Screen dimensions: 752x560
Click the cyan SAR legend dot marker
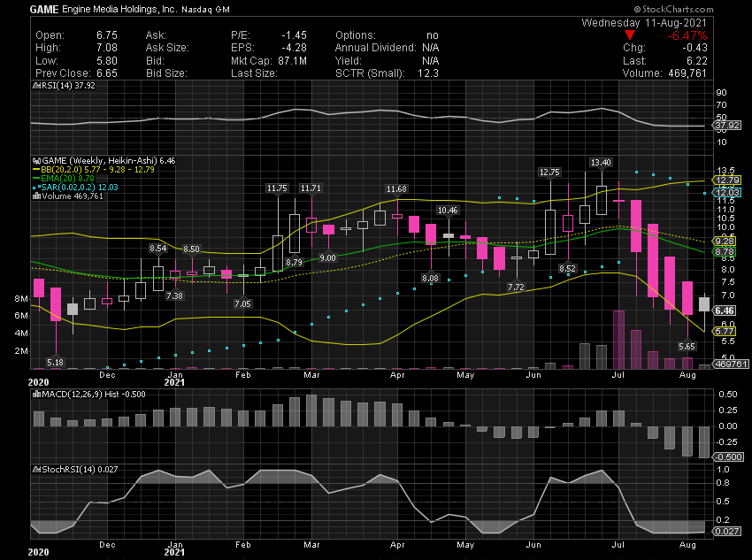(x=36, y=188)
